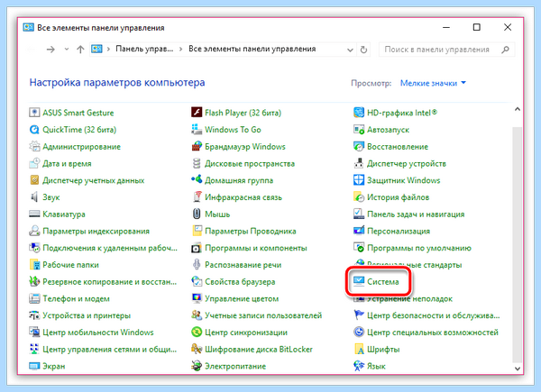
Task: Open Центр управления сетями и общи... link
Action: tap(109, 350)
